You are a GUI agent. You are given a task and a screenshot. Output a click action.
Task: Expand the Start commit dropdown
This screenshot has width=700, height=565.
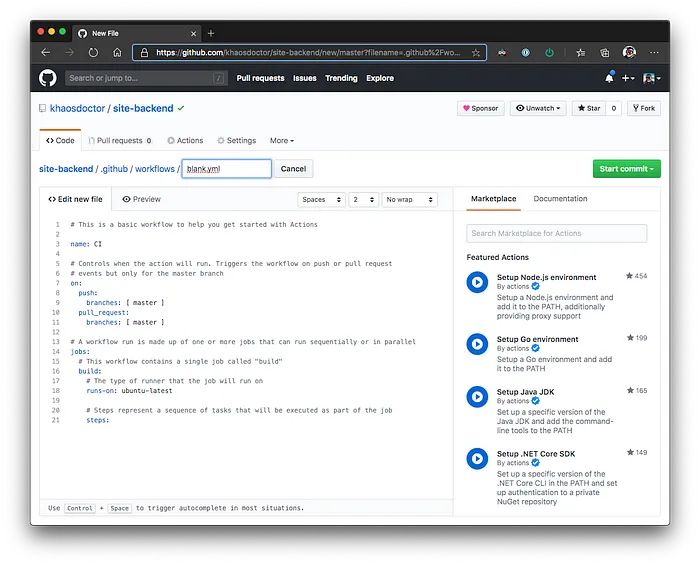(626, 169)
